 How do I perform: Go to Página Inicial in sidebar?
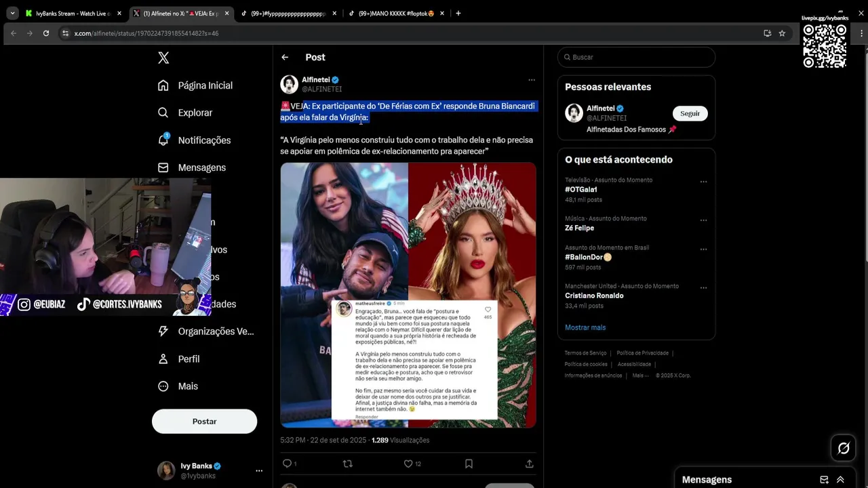point(195,85)
